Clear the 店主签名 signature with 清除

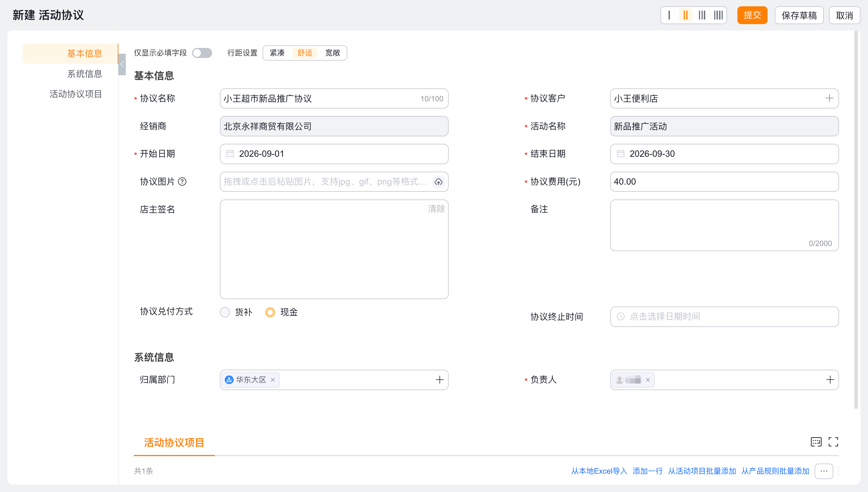point(437,209)
